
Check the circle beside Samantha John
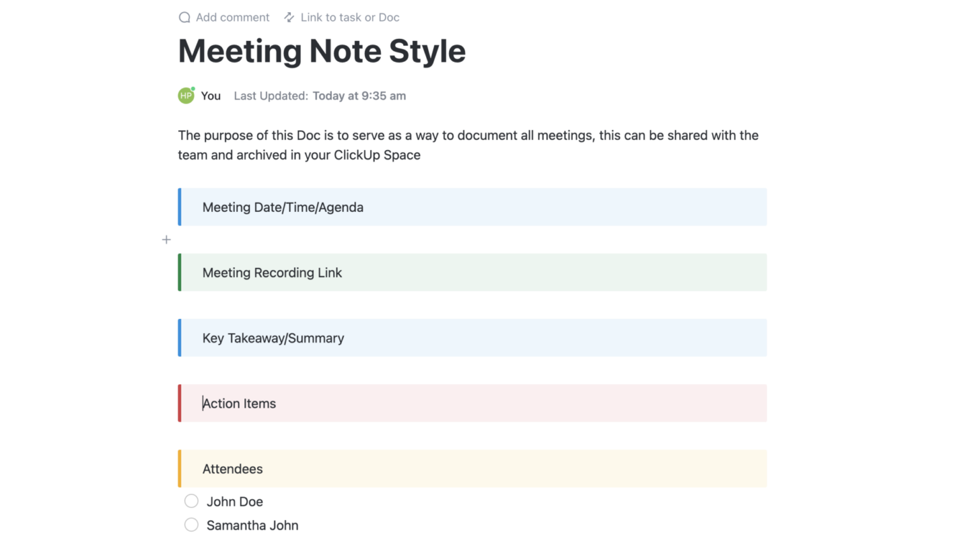point(191,524)
